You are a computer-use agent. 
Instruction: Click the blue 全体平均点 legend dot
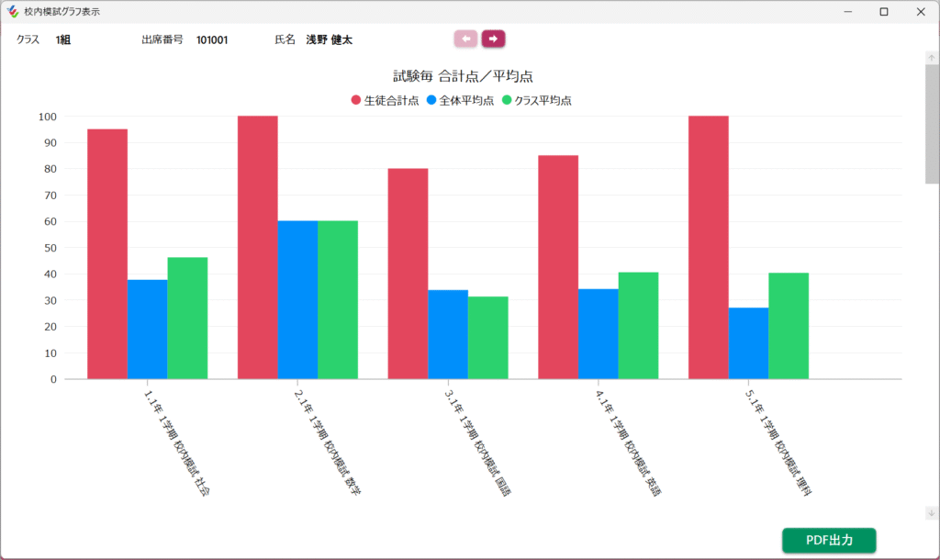click(x=431, y=100)
